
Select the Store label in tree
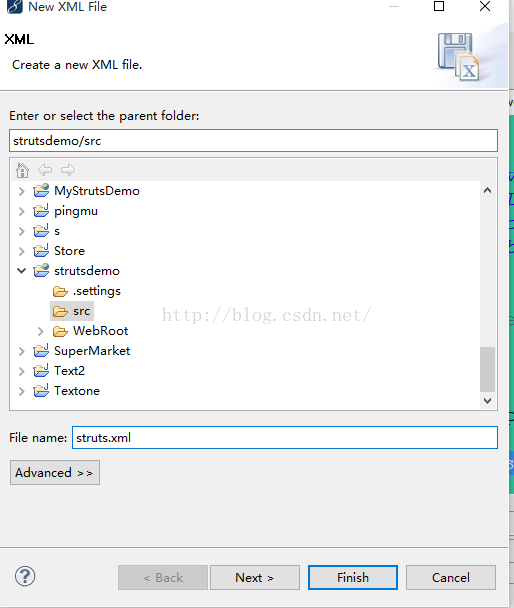point(69,251)
